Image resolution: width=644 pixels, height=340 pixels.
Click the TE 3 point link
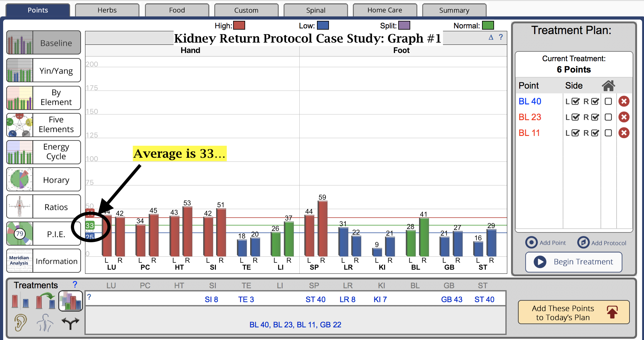click(246, 299)
